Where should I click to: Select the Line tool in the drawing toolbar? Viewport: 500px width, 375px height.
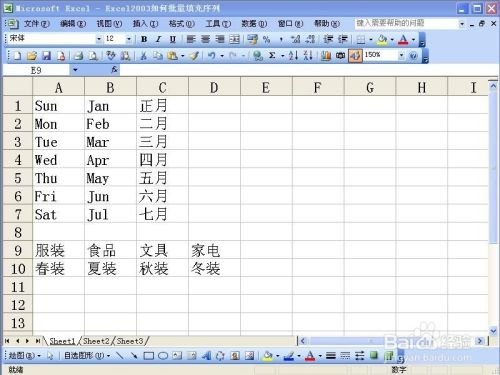(x=119, y=356)
